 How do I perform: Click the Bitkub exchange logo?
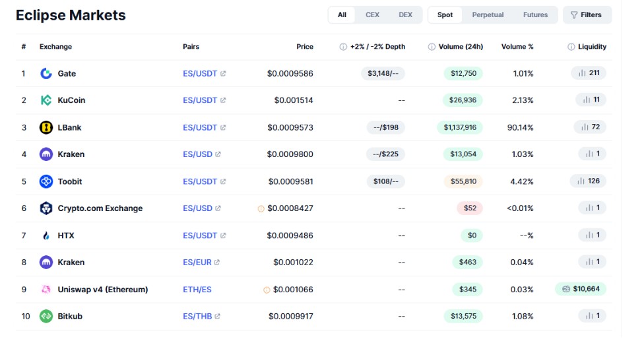[46, 317]
